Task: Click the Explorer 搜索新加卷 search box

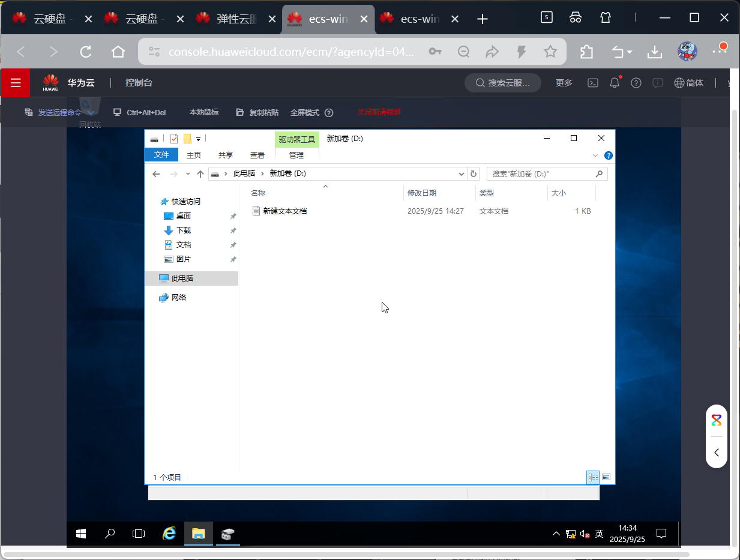Action: (547, 173)
